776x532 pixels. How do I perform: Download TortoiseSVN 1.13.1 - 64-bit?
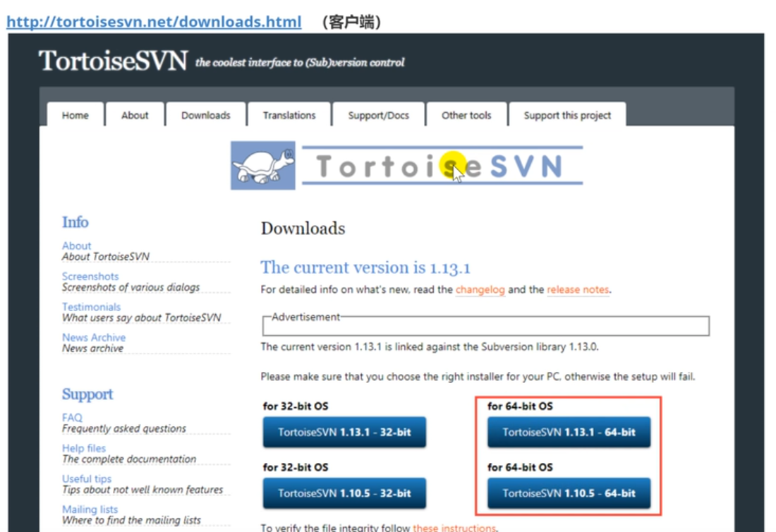(569, 432)
